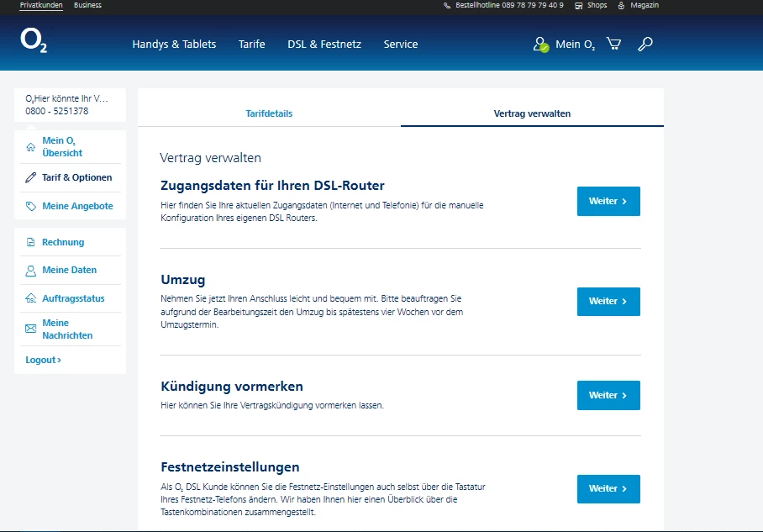Screen dimensions: 763x532
Task: Open the Handys & Tablets menu
Action: (174, 45)
